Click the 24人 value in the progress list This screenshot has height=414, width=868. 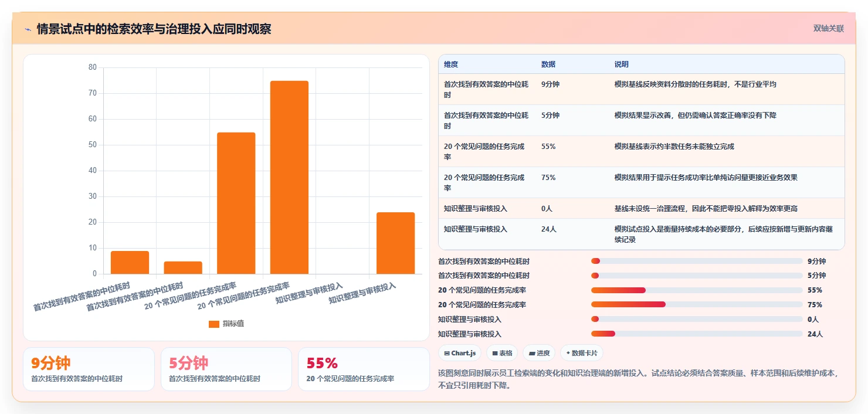815,334
